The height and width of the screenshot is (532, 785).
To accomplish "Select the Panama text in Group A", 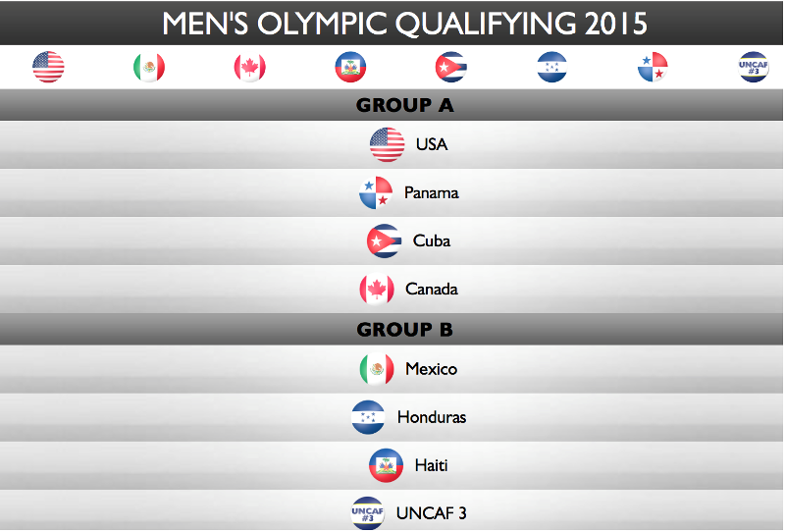I will pyautogui.click(x=432, y=192).
